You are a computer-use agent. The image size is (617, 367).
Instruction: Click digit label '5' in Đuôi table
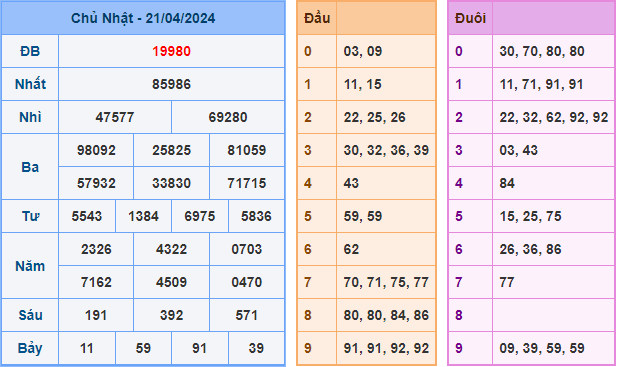click(459, 216)
